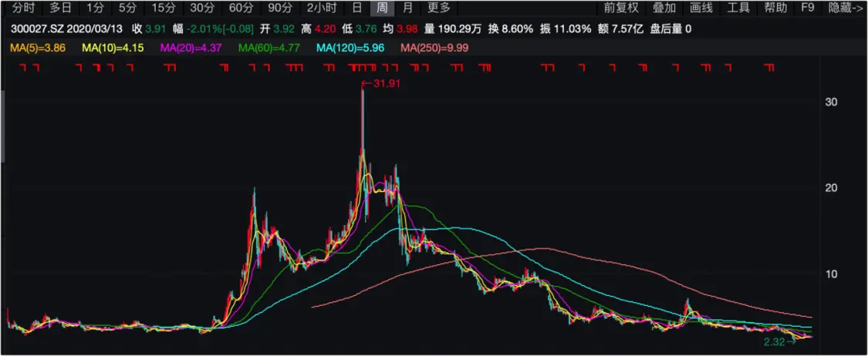
Task: Open the 工具 menu
Action: (738, 8)
